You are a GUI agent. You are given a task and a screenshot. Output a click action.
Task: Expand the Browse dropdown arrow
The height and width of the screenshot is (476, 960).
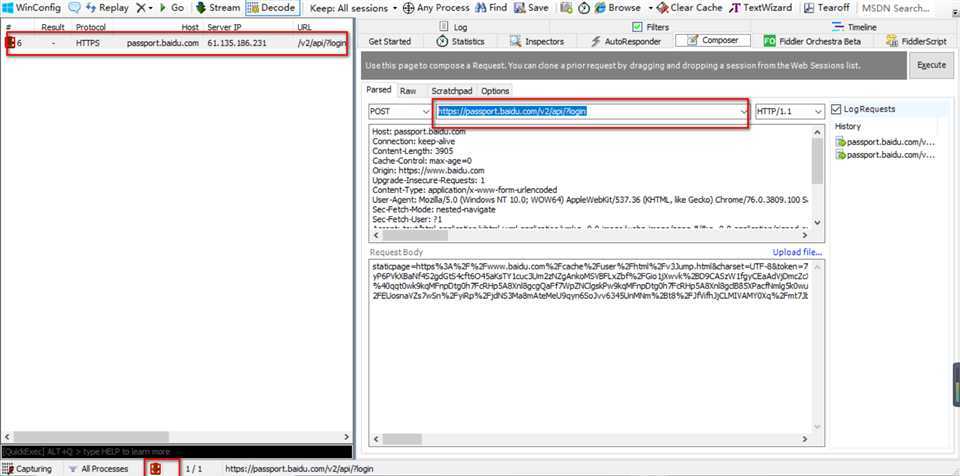(x=650, y=8)
